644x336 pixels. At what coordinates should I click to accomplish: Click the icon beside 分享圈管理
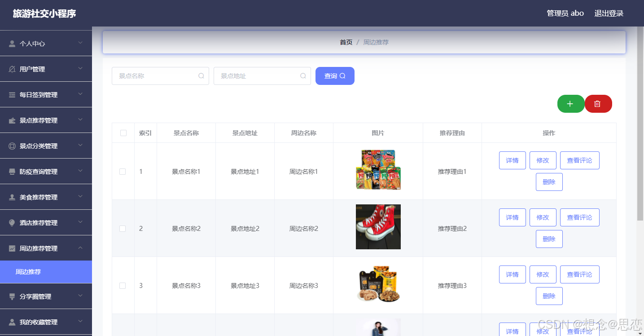[x=12, y=296]
